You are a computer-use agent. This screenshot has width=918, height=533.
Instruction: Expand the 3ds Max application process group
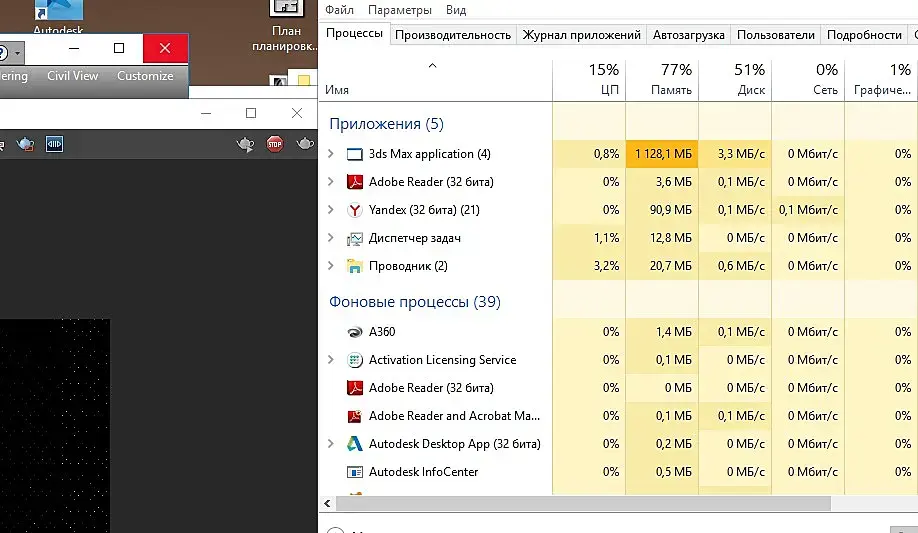pyautogui.click(x=331, y=154)
